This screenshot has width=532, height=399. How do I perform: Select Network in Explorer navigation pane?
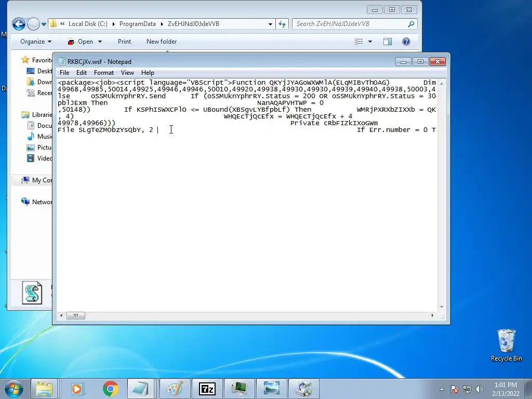tap(37, 202)
